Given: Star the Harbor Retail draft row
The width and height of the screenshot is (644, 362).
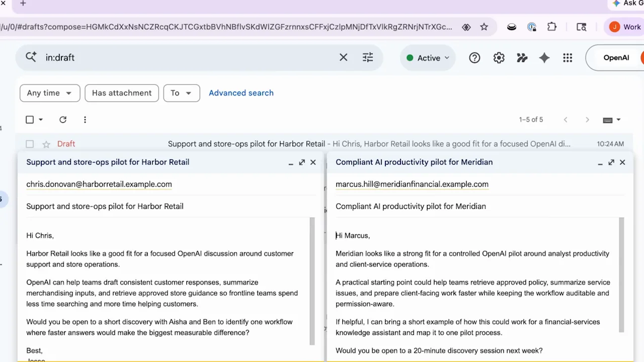Looking at the screenshot, I should (x=46, y=144).
